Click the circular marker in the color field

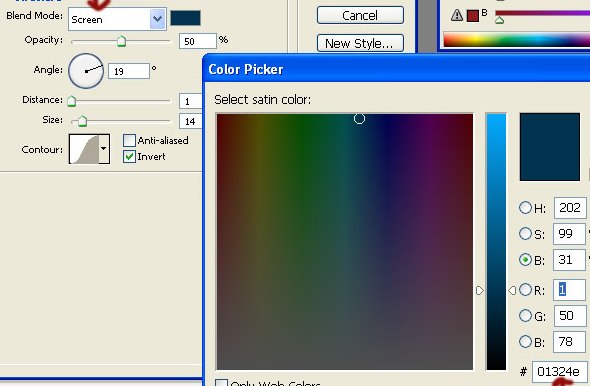(x=359, y=119)
